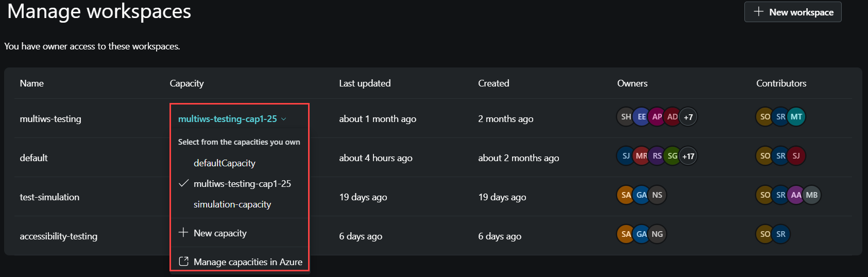Image resolution: width=868 pixels, height=277 pixels.
Task: Click the EE owner avatar in multiws-testing row
Action: pos(641,117)
